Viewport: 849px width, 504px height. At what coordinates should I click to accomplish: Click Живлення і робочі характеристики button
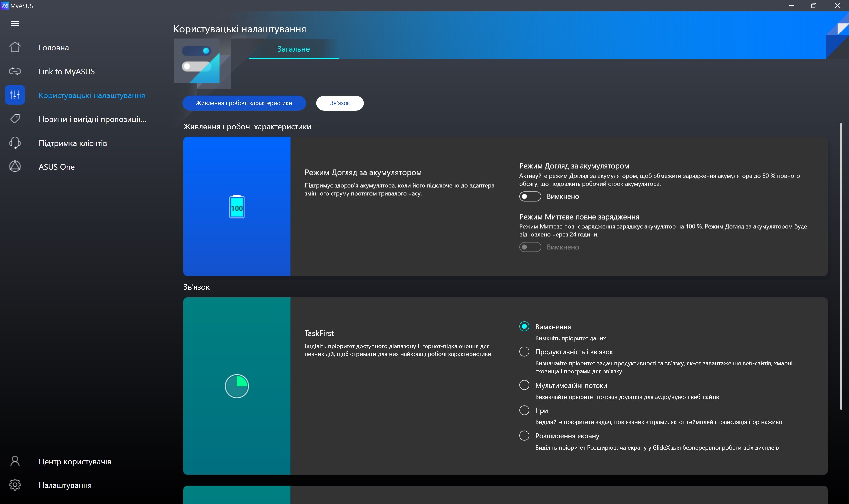[x=244, y=103]
